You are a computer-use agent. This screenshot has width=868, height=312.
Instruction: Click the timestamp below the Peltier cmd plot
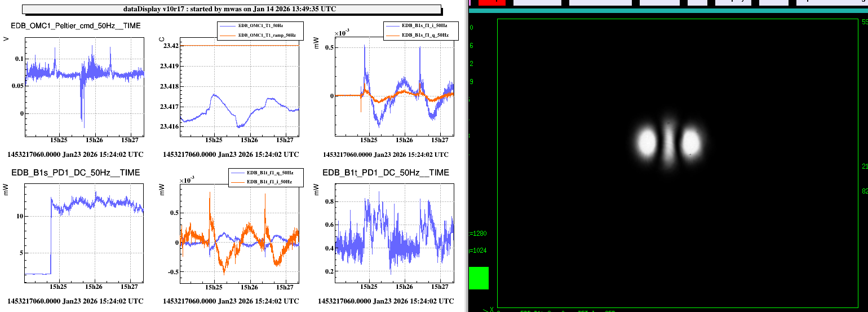[77, 155]
